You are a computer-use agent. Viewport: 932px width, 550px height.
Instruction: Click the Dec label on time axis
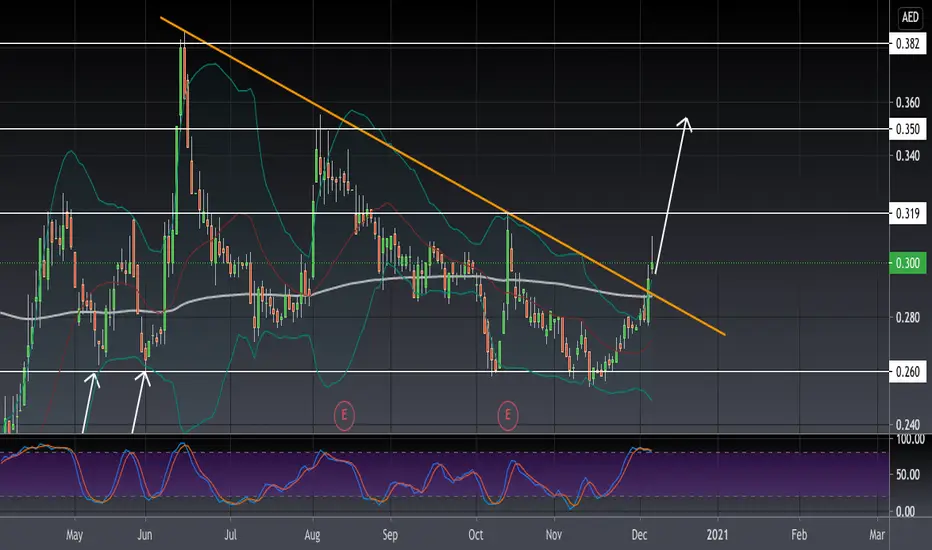click(x=640, y=535)
